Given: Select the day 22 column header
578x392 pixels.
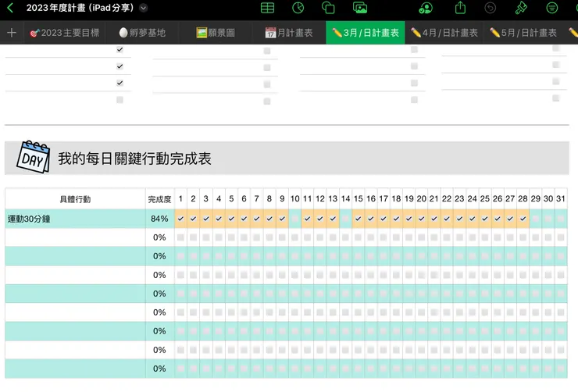Looking at the screenshot, I should coord(447,199).
